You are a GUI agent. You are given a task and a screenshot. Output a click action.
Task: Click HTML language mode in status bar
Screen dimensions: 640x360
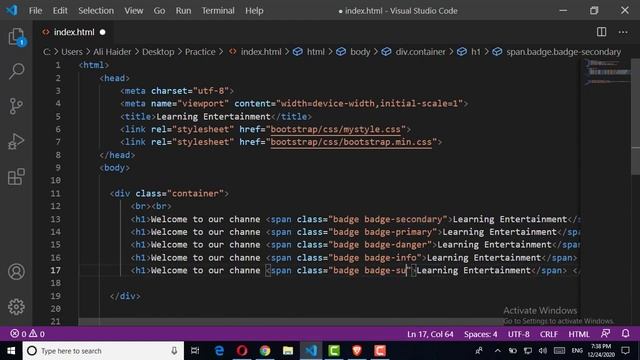[579, 334]
